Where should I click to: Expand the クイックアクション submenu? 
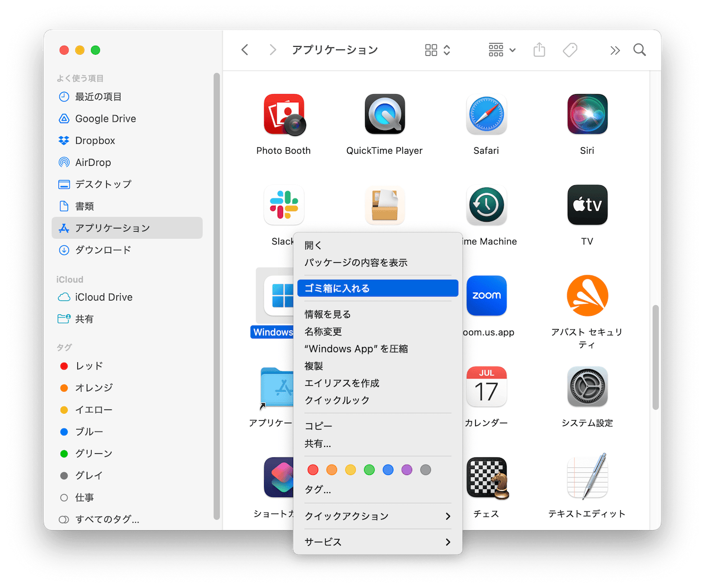tap(378, 516)
